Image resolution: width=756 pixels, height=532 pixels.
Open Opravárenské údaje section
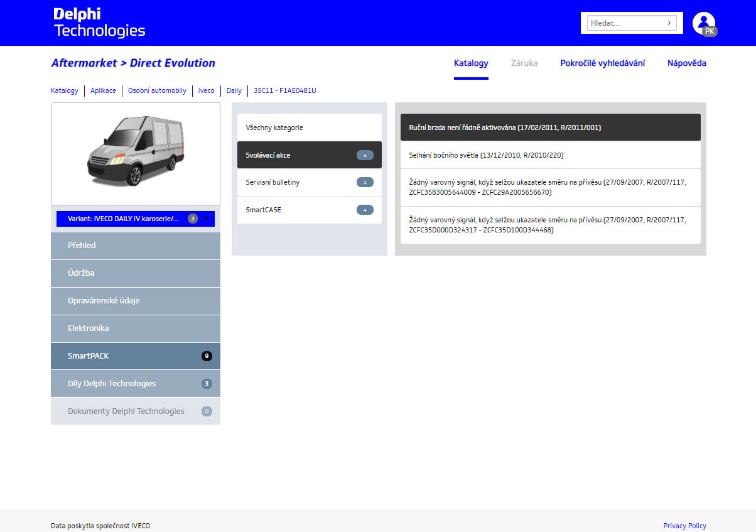pyautogui.click(x=136, y=301)
